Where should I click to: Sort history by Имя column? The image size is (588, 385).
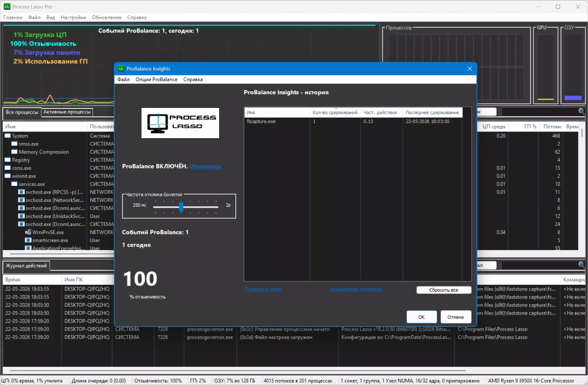pos(277,112)
